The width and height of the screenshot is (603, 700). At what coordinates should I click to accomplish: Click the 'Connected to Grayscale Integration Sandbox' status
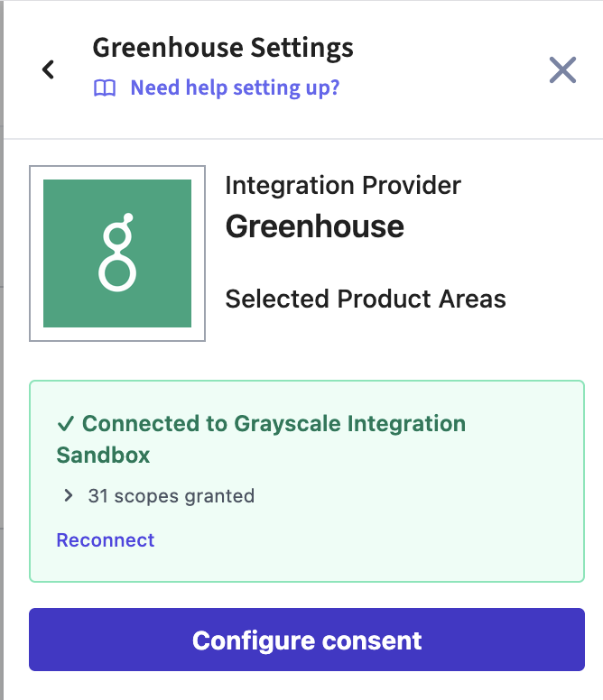pyautogui.click(x=261, y=439)
